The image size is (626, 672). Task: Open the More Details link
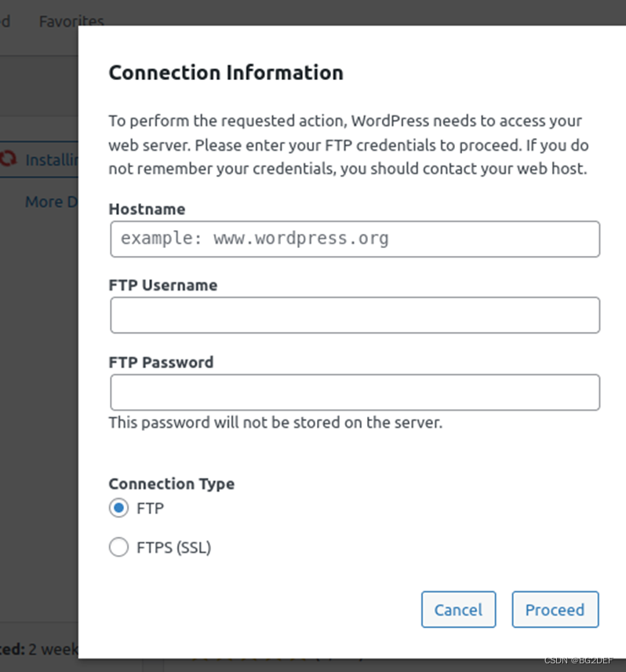pyautogui.click(x=52, y=202)
